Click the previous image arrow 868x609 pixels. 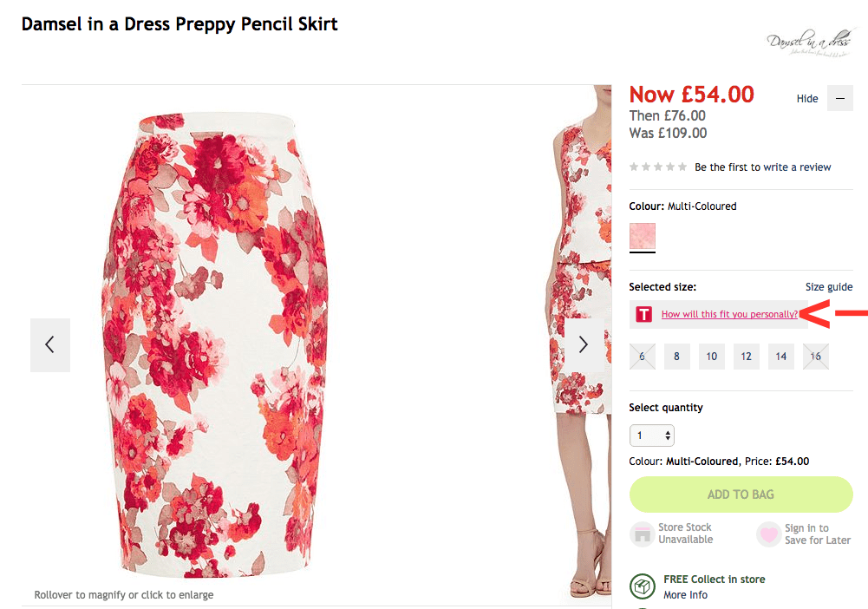click(x=49, y=345)
